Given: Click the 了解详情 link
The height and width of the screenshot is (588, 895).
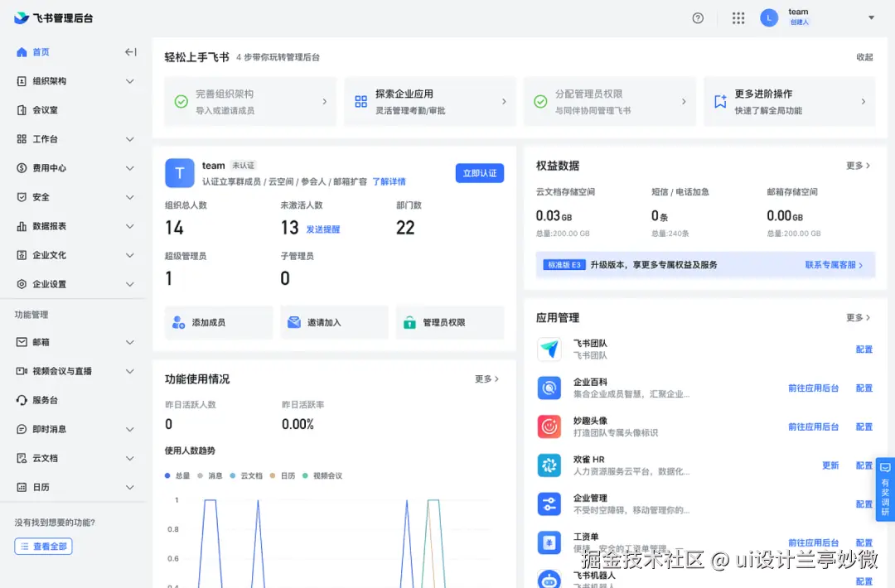Looking at the screenshot, I should [x=389, y=182].
